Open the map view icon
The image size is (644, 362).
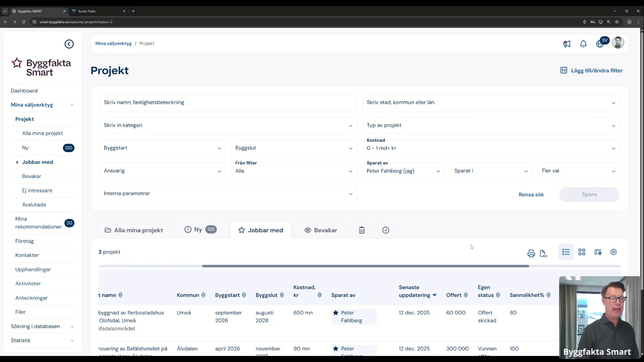pos(598,252)
